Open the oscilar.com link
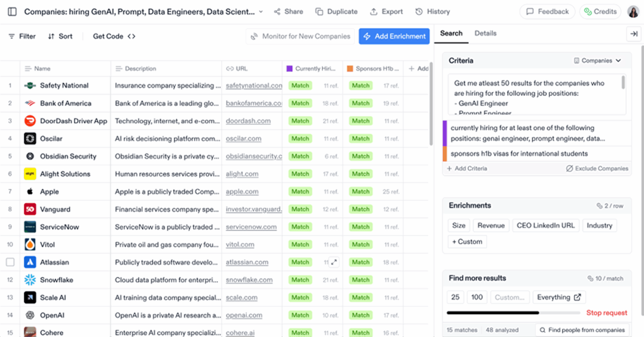Image resolution: width=644 pixels, height=337 pixels. [x=244, y=139]
